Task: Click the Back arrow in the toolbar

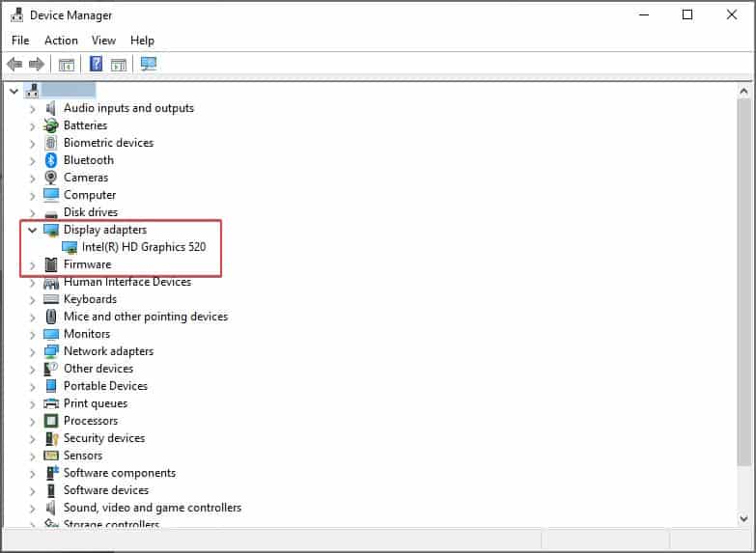Action: click(x=14, y=65)
